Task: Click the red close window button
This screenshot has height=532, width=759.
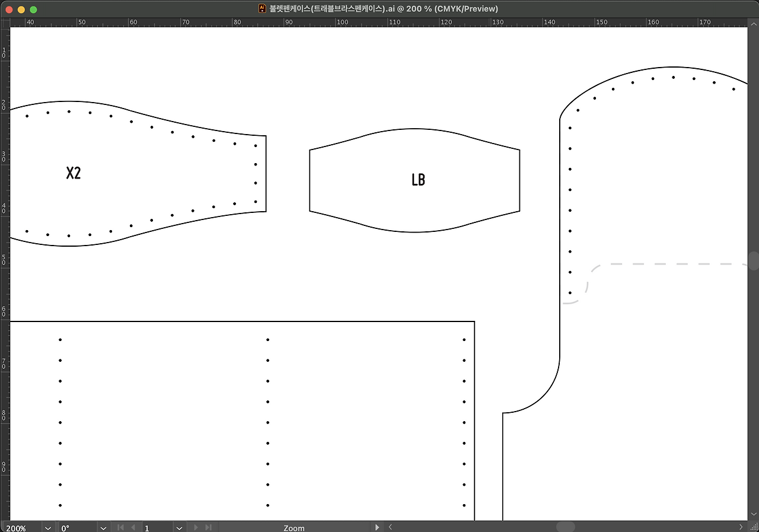Action: pyautogui.click(x=9, y=9)
